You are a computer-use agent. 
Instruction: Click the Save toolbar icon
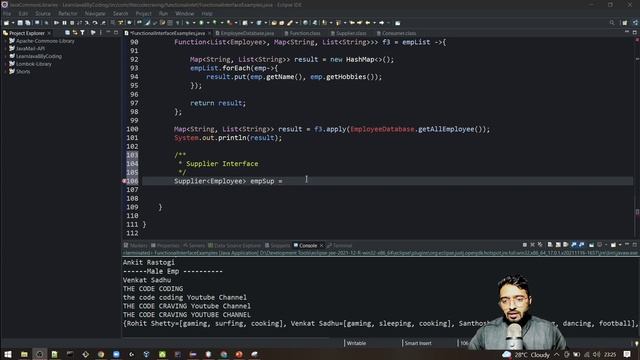tap(20, 23)
